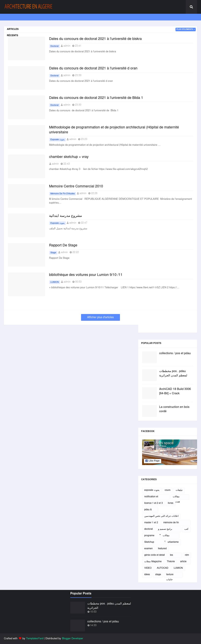Viewport: 201px width, 644px height.
Task: Select the AUTOCAD category tag
Action: click(x=162, y=568)
